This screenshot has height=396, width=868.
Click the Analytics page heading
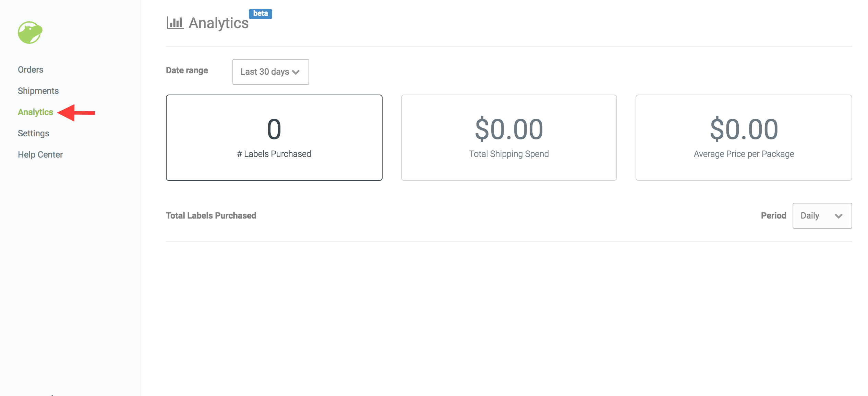219,23
